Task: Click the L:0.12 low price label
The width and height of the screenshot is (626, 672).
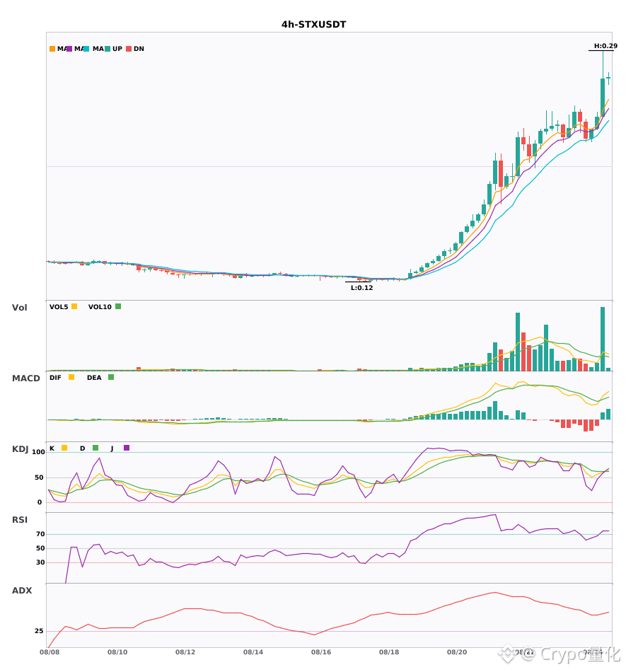Action: [x=361, y=288]
